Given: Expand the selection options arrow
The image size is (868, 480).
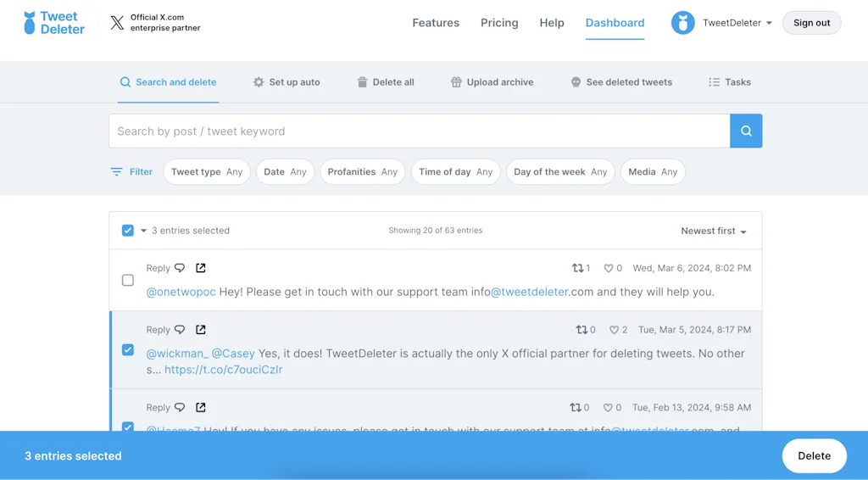Looking at the screenshot, I should [143, 231].
